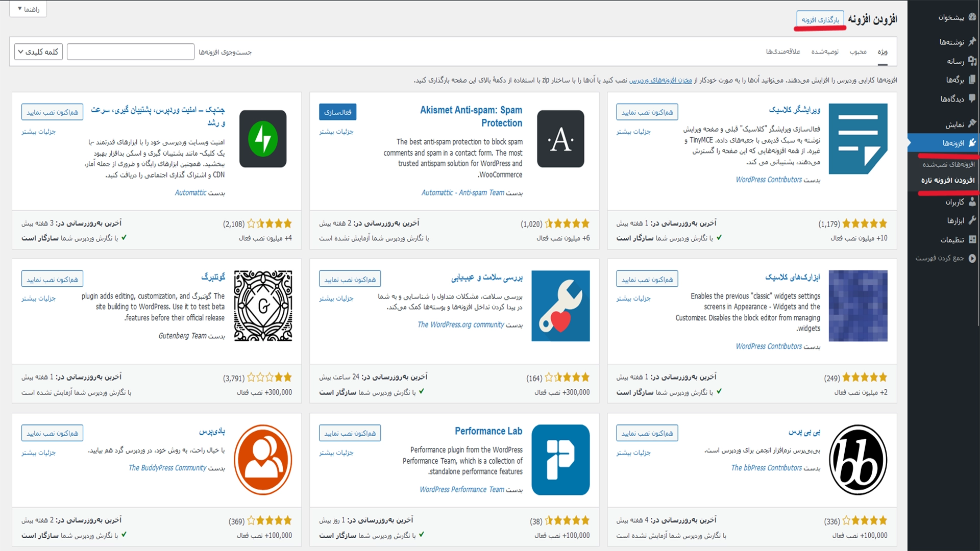The image size is (980, 551).
Task: Click WordPress Performance Team author link
Action: [462, 489]
